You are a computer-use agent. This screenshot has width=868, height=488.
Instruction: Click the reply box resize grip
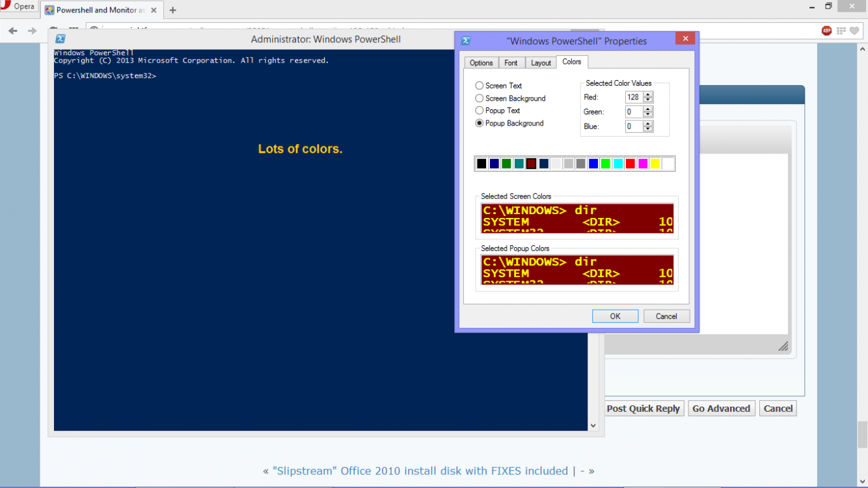(x=783, y=347)
